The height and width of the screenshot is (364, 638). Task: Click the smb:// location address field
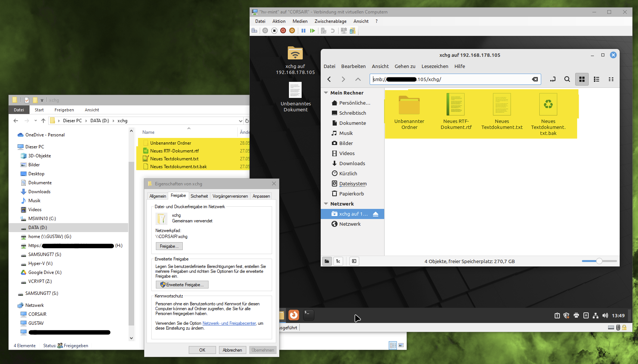click(456, 79)
